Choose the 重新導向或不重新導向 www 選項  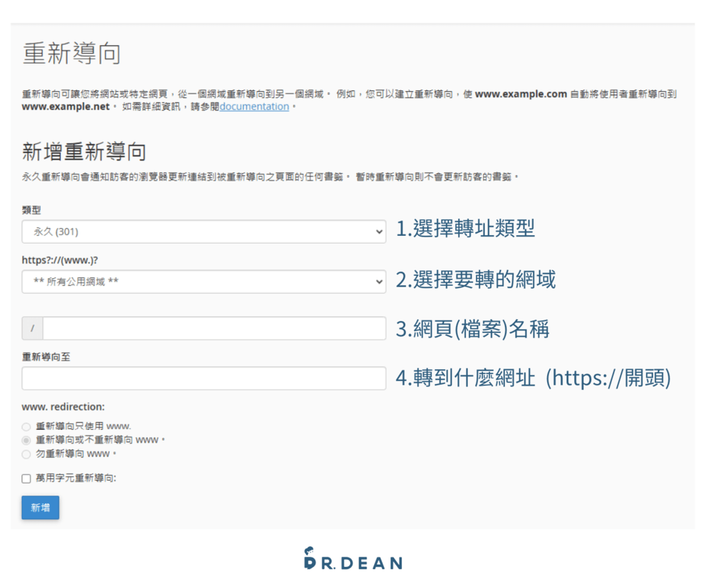coord(26,440)
